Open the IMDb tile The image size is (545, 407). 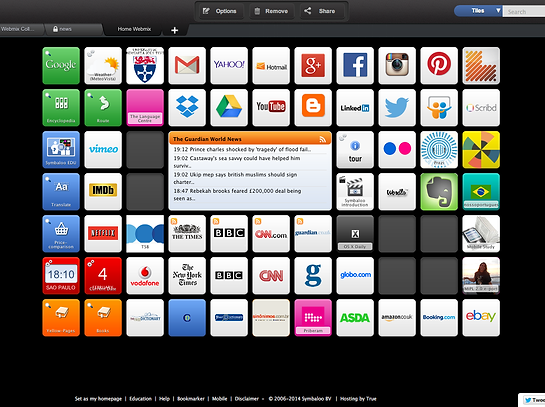tap(103, 192)
